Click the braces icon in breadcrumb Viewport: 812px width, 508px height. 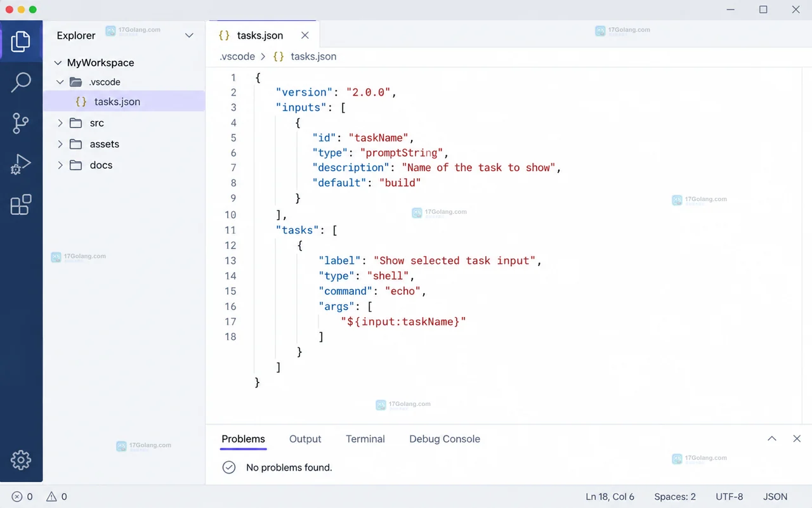click(x=278, y=56)
